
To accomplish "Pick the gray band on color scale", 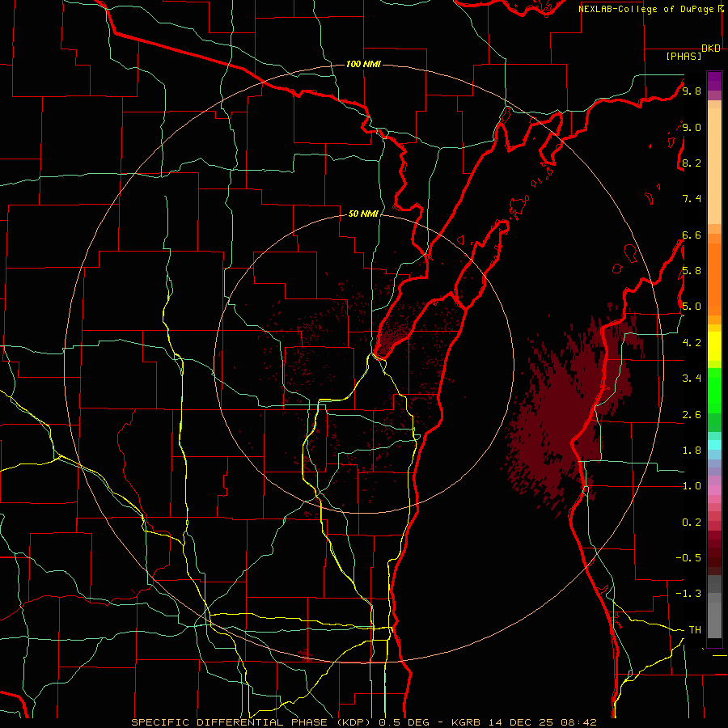I will click(714, 606).
